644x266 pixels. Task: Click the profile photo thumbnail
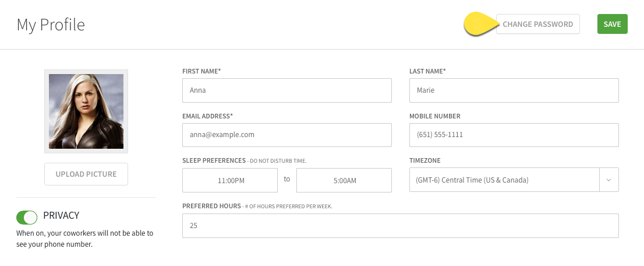pyautogui.click(x=86, y=111)
